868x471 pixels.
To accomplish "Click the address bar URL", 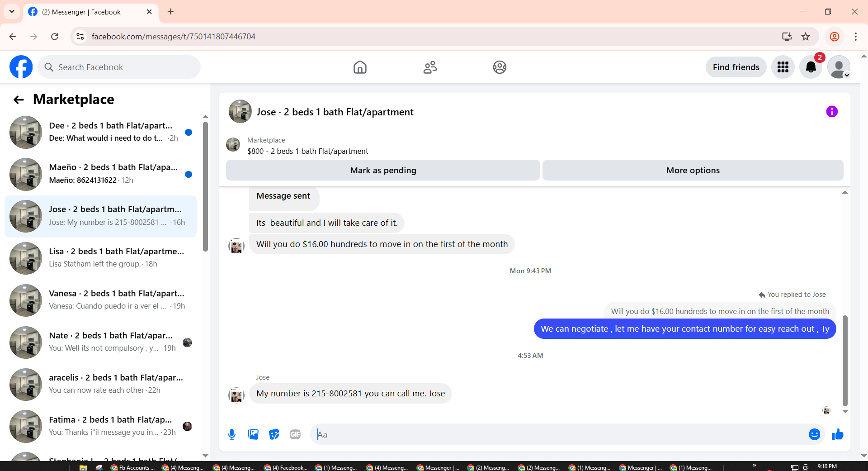I will [x=174, y=37].
